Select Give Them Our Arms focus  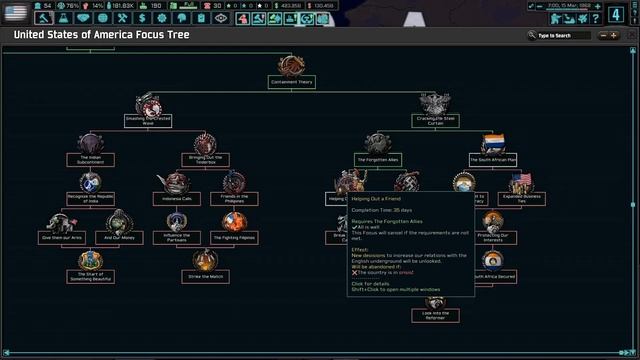62,238
